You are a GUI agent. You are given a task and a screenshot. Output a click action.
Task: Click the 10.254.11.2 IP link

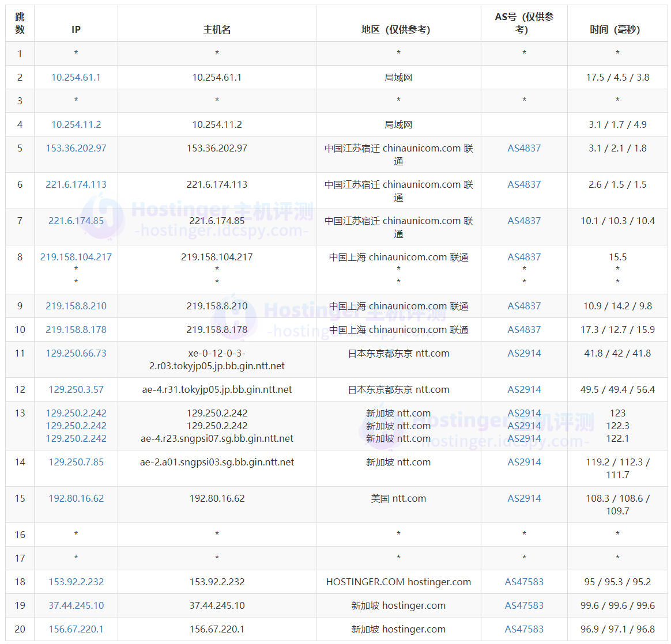coord(76,124)
